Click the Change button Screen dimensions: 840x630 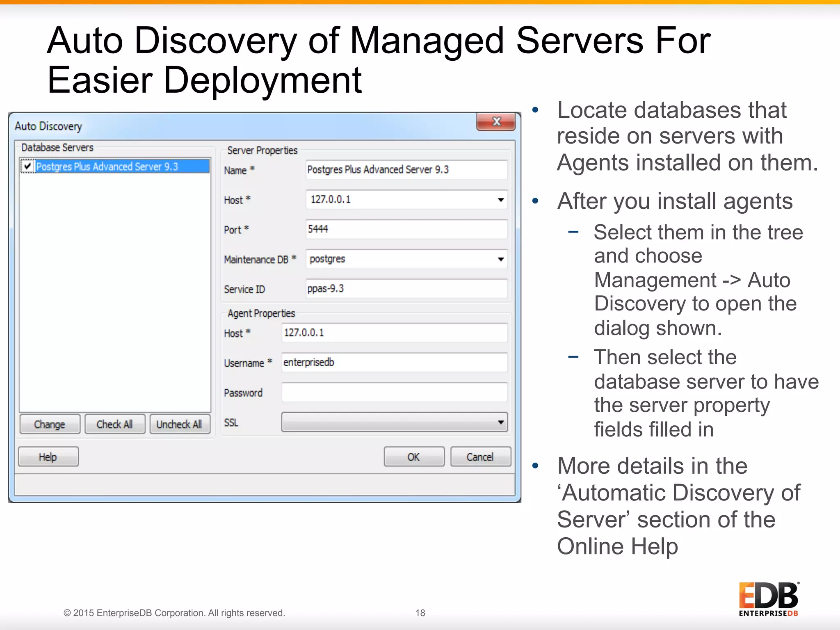50,424
